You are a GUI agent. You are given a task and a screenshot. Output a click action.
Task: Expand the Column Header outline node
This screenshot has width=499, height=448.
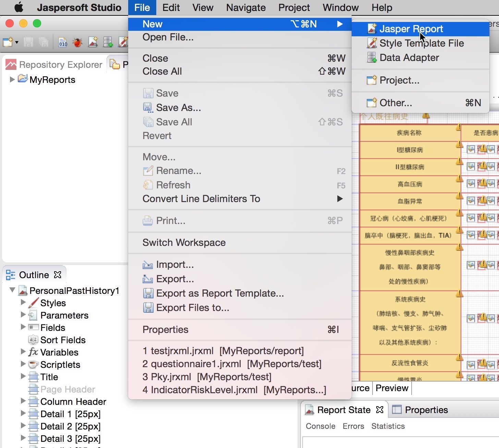pyautogui.click(x=23, y=401)
